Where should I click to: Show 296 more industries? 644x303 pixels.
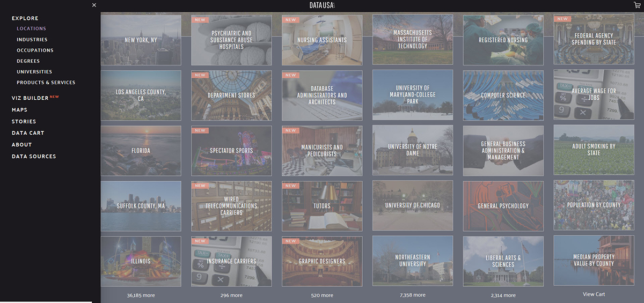tap(231, 295)
